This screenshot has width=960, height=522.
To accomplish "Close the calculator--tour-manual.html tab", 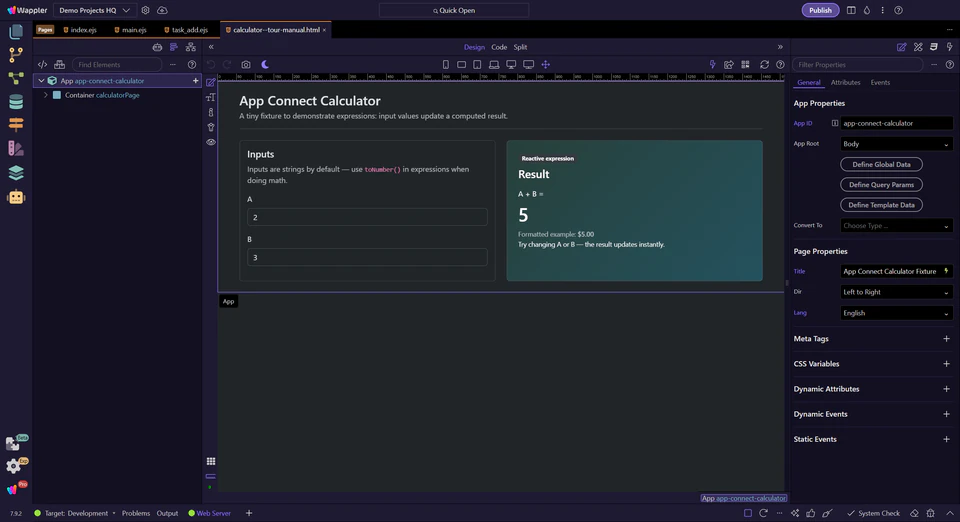I will [324, 30].
